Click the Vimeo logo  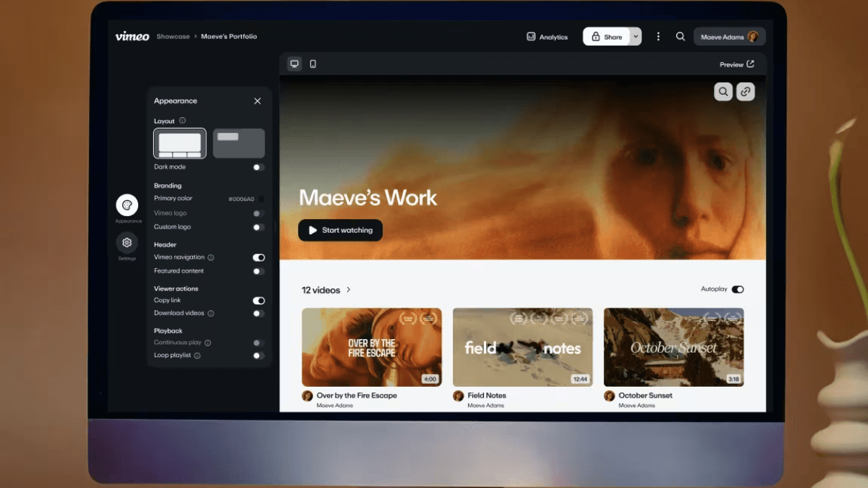[x=132, y=36]
